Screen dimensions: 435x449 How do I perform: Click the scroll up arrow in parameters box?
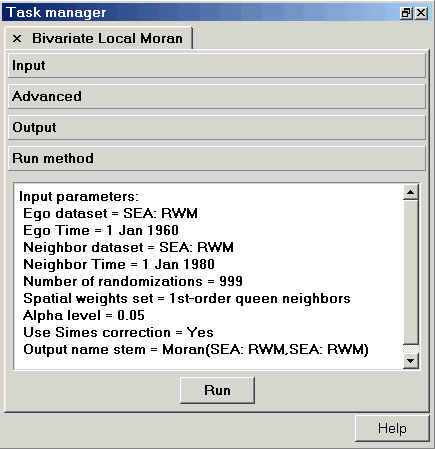pyautogui.click(x=411, y=192)
